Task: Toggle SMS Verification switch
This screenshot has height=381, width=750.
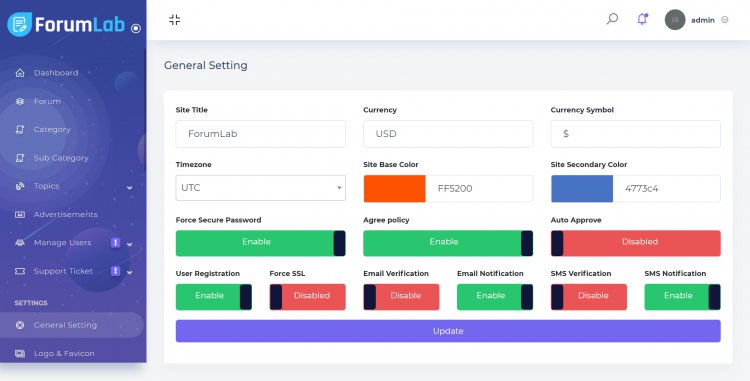Action: tap(588, 297)
